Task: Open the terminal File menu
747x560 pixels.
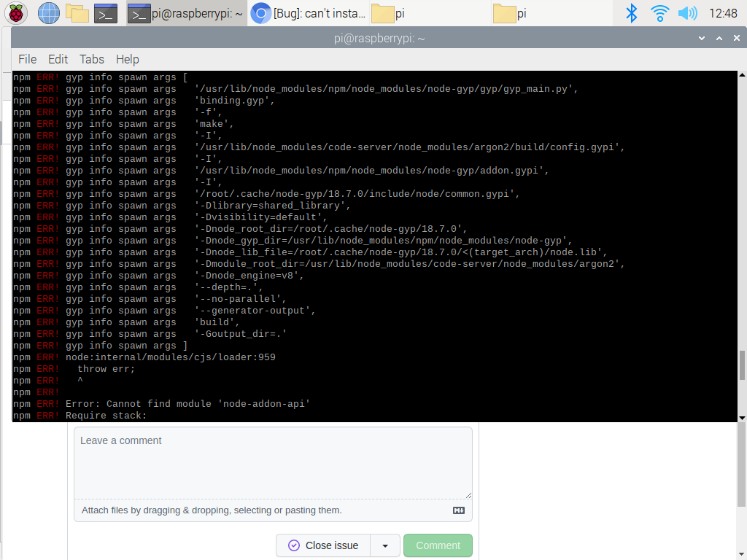Action: coord(27,59)
